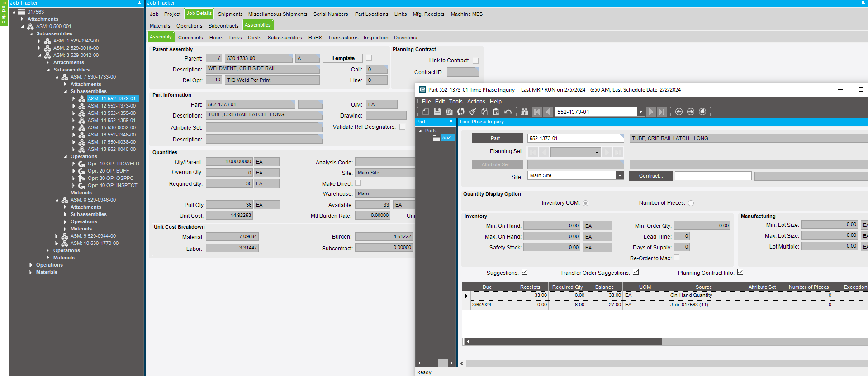The height and width of the screenshot is (376, 868).
Task: Click the Refresh icon in toolbar
Action: click(460, 112)
